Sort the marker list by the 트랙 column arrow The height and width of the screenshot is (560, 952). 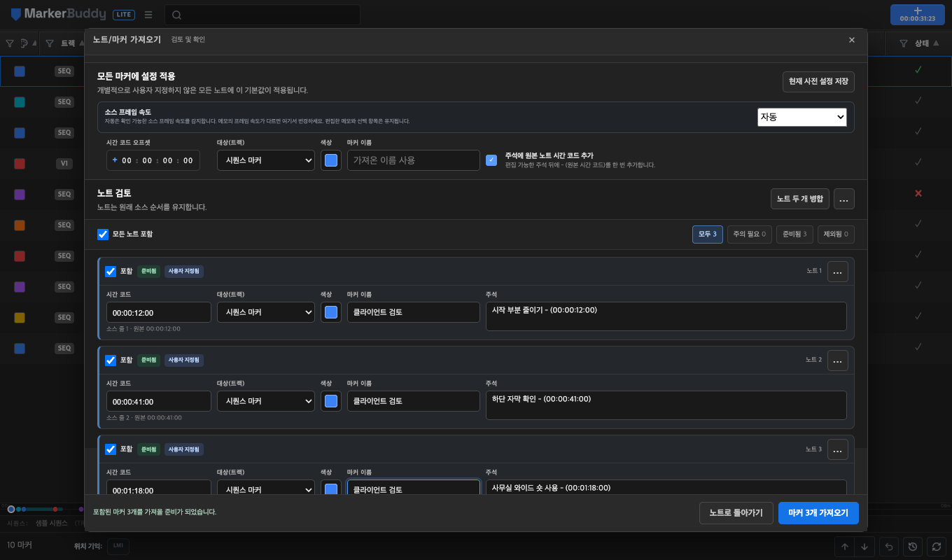tap(83, 43)
